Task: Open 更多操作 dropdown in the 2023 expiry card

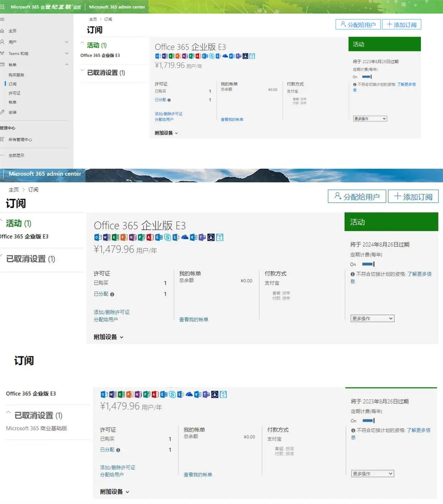Action: (x=372, y=474)
